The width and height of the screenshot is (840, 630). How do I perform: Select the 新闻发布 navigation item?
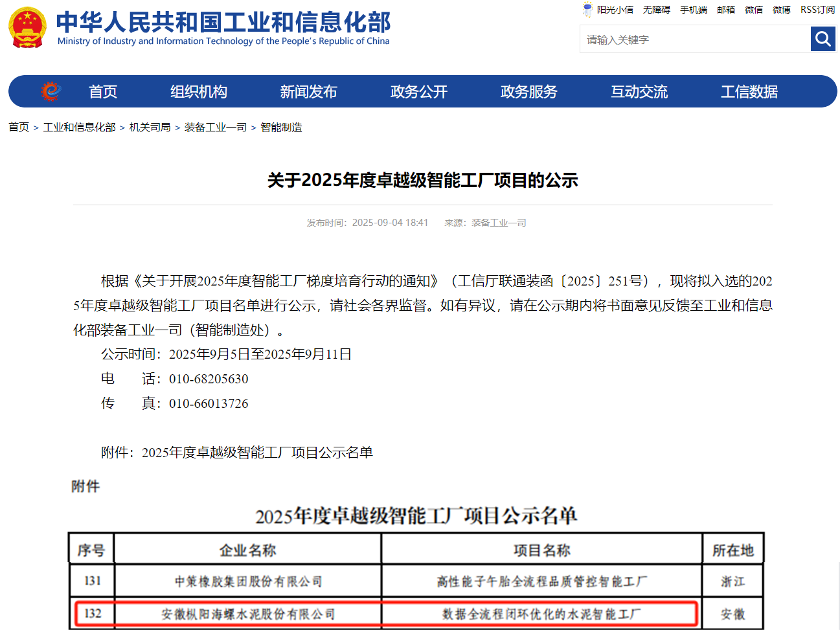[x=308, y=92]
